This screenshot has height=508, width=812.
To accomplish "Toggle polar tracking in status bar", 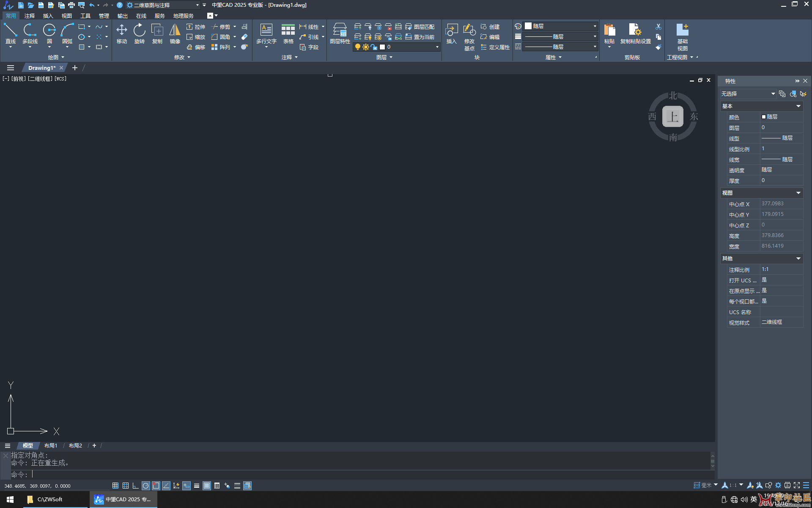I will 146,486.
